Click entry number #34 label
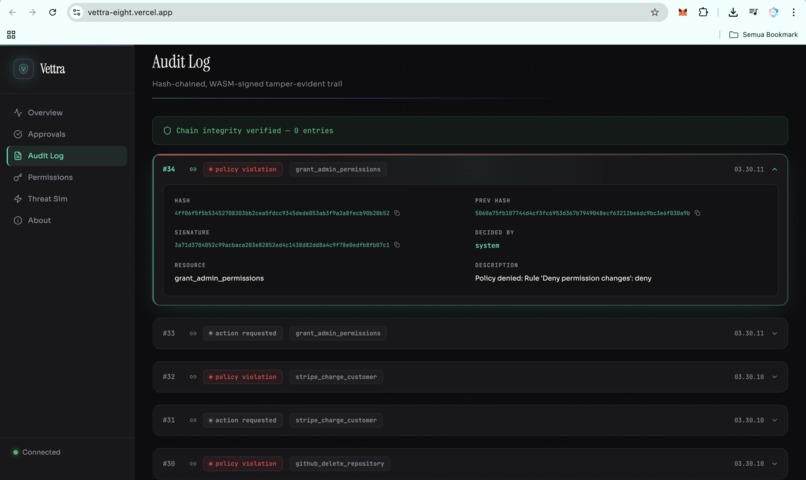Screen dimensions: 806x480 pyautogui.click(x=169, y=169)
